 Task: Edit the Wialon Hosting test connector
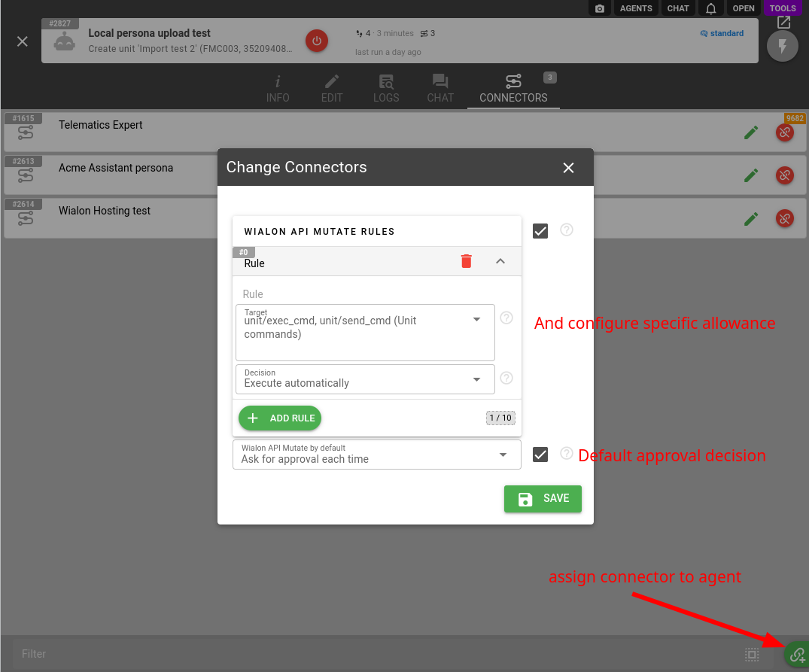[751, 219]
